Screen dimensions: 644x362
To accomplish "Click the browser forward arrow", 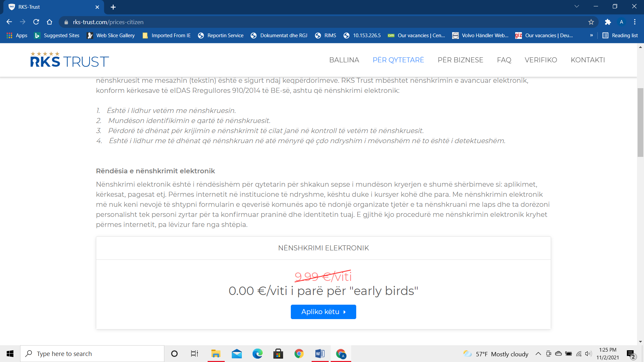I will (x=22, y=22).
